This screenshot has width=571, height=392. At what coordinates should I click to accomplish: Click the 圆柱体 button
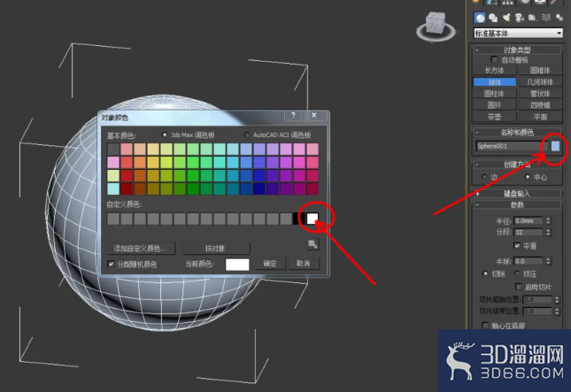pyautogui.click(x=495, y=94)
